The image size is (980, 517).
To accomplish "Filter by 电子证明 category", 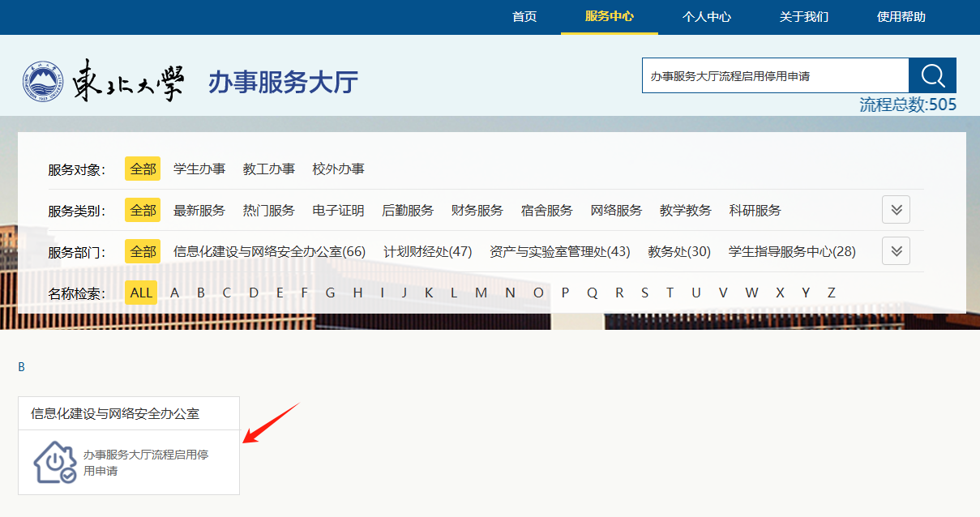I will (338, 211).
